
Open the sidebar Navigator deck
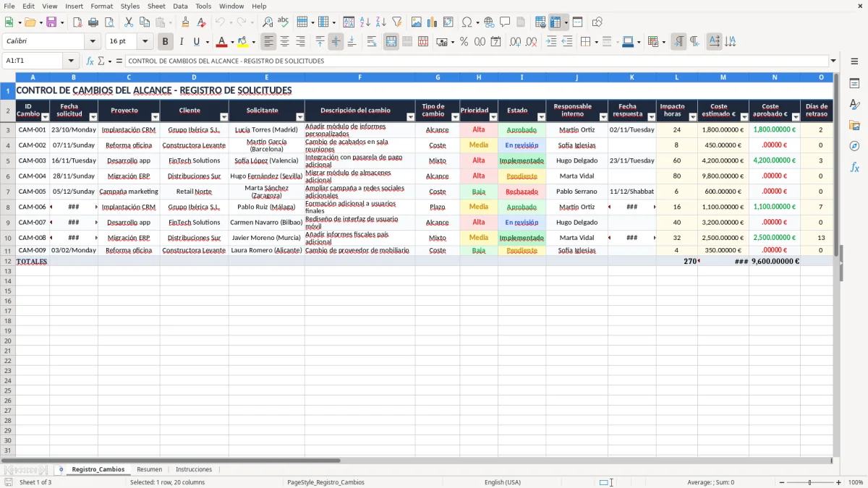pyautogui.click(x=854, y=146)
